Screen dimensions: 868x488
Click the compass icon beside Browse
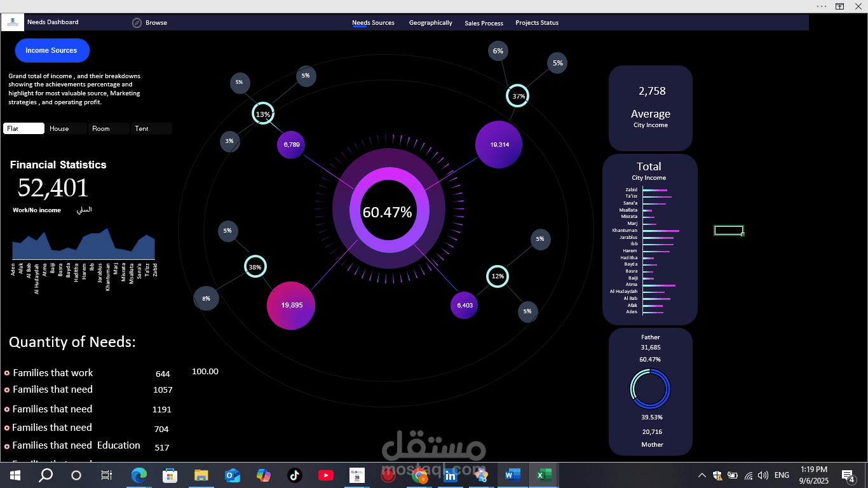[137, 23]
